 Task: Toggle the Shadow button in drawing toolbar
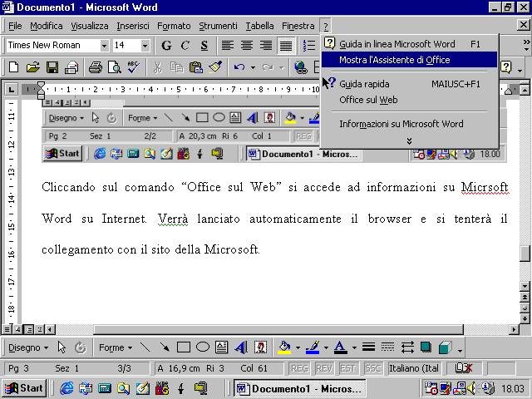click(426, 347)
